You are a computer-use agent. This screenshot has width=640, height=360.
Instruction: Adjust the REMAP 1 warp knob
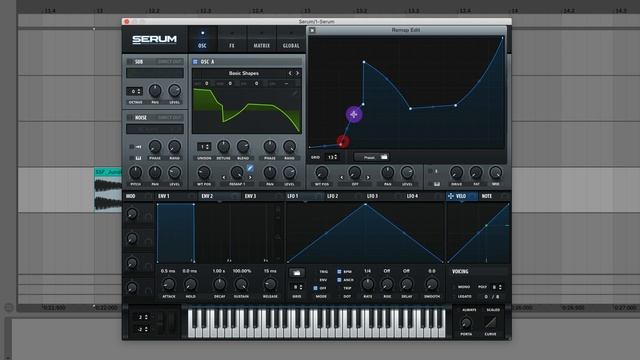237,173
